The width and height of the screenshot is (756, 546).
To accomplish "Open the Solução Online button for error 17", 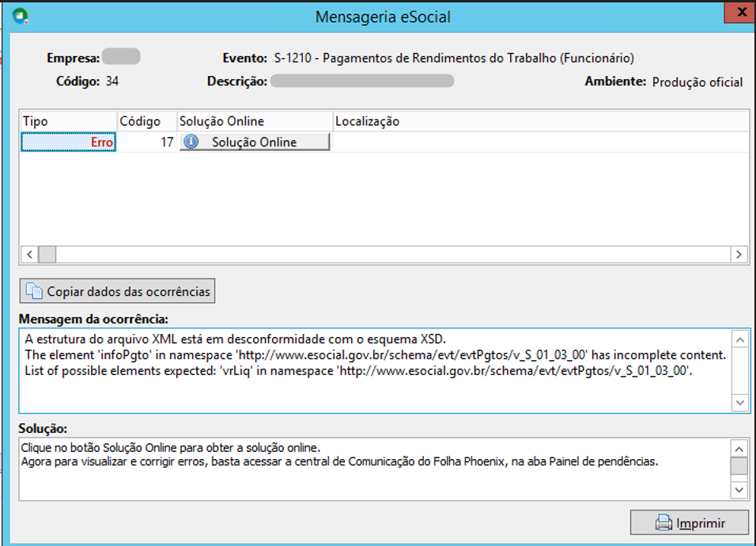I will (255, 142).
